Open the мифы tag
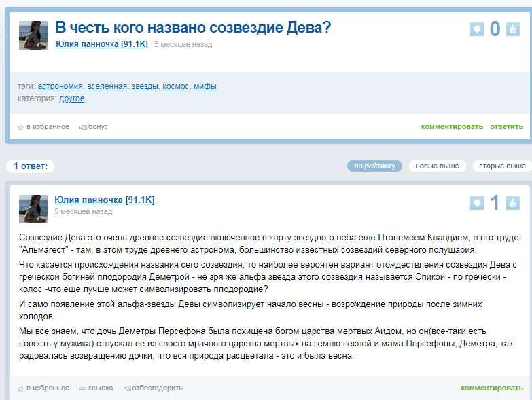 [x=205, y=86]
